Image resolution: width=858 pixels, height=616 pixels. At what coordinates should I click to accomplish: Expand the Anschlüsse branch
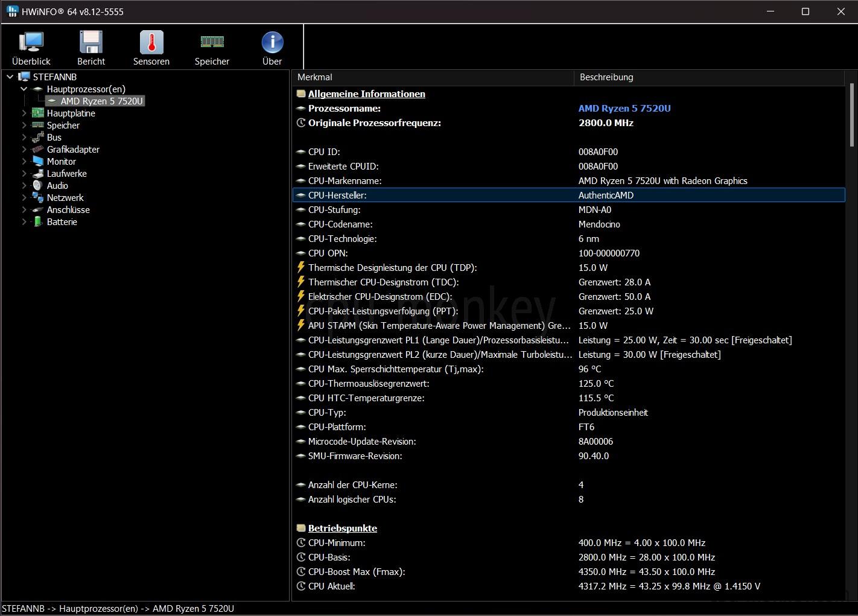(x=24, y=210)
